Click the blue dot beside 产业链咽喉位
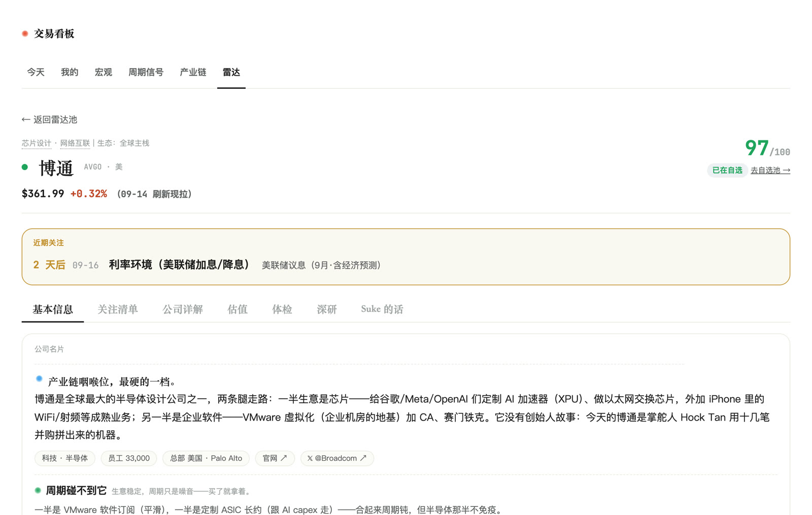The height and width of the screenshot is (515, 812). pyautogui.click(x=39, y=379)
